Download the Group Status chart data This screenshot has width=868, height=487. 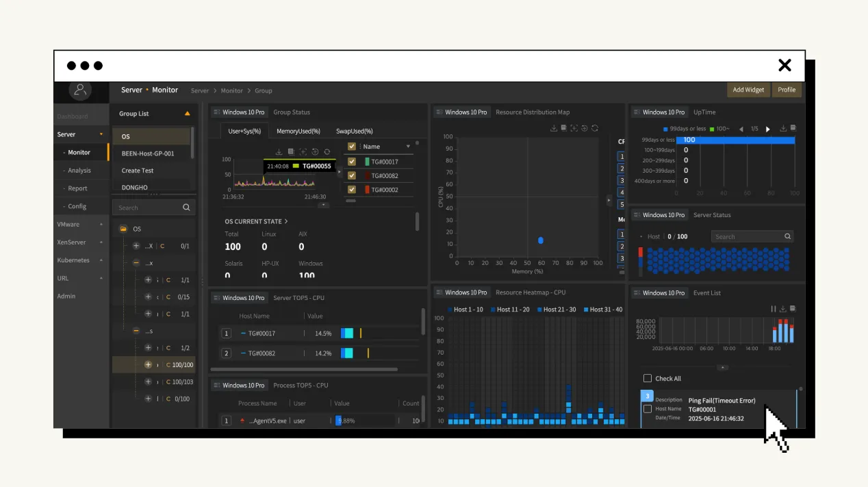click(x=279, y=152)
